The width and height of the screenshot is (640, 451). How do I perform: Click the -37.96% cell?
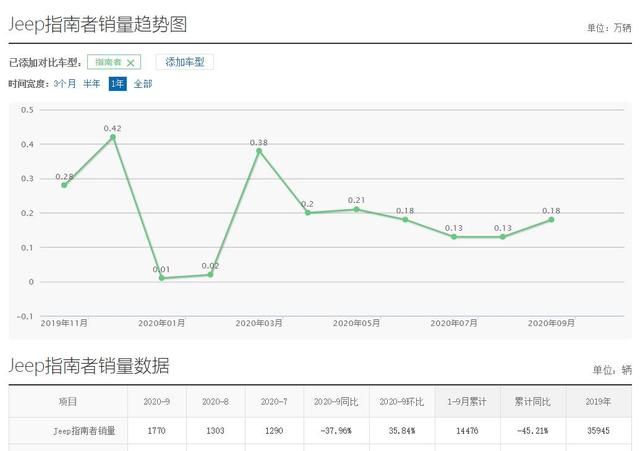336,431
